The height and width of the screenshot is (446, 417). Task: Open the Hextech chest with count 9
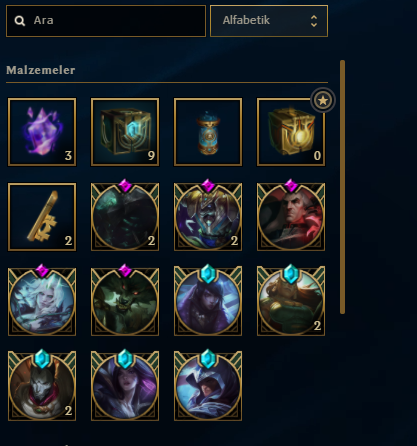(125, 132)
